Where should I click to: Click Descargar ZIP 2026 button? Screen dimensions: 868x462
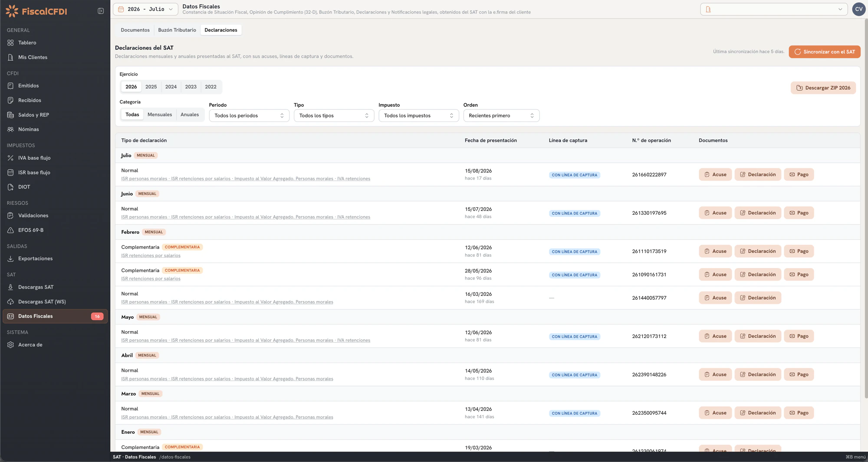point(823,88)
